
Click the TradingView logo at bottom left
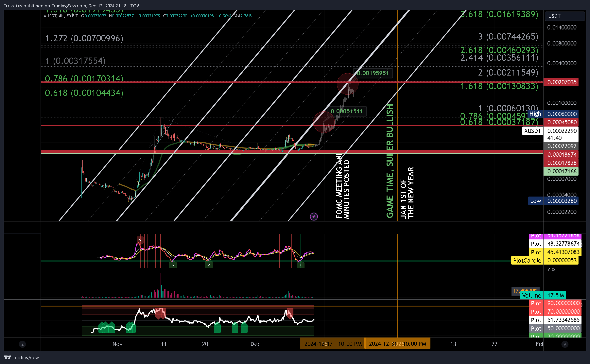[21, 357]
